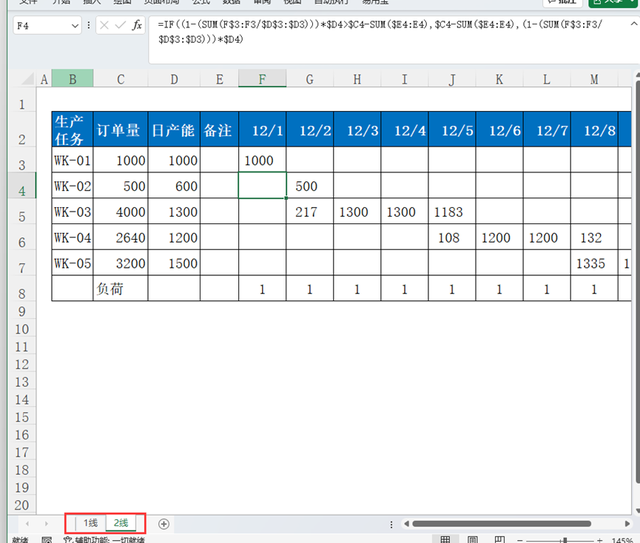The width and height of the screenshot is (640, 543).
Task: Select the 132 cell under 12/8
Action: 594,237
